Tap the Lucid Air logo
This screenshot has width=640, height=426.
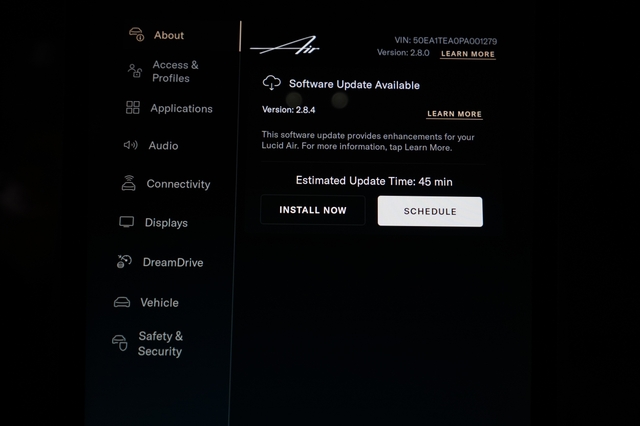285,46
